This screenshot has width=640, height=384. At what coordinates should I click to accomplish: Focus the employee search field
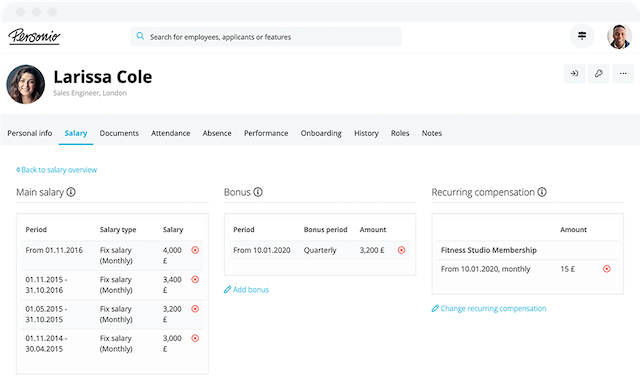pos(266,37)
